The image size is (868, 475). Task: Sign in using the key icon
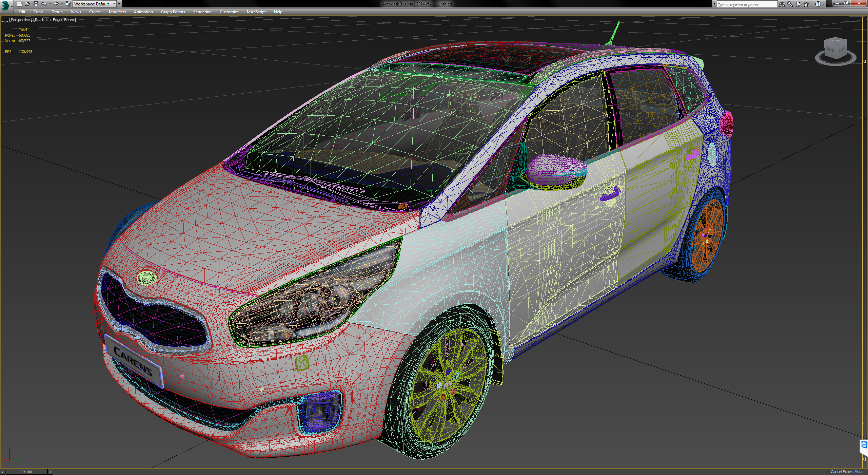coord(790,4)
